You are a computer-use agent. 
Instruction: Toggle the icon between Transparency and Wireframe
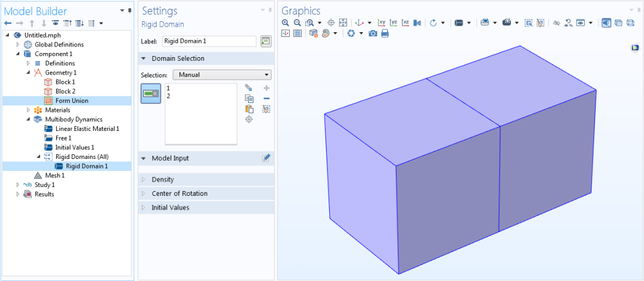point(618,23)
